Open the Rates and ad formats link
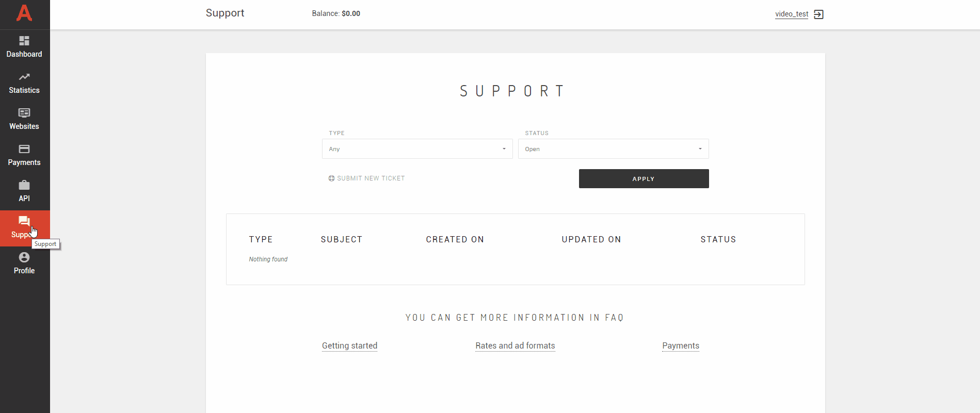The image size is (980, 413). [515, 345]
